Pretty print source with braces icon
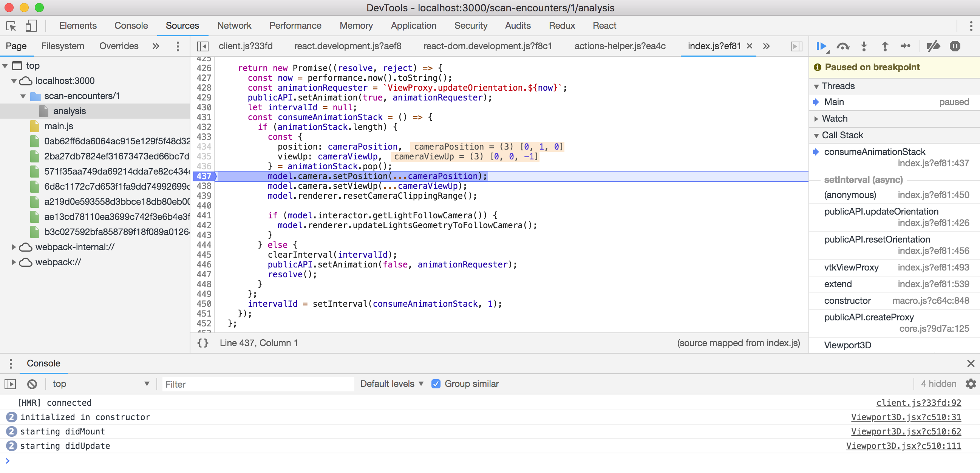 click(203, 343)
